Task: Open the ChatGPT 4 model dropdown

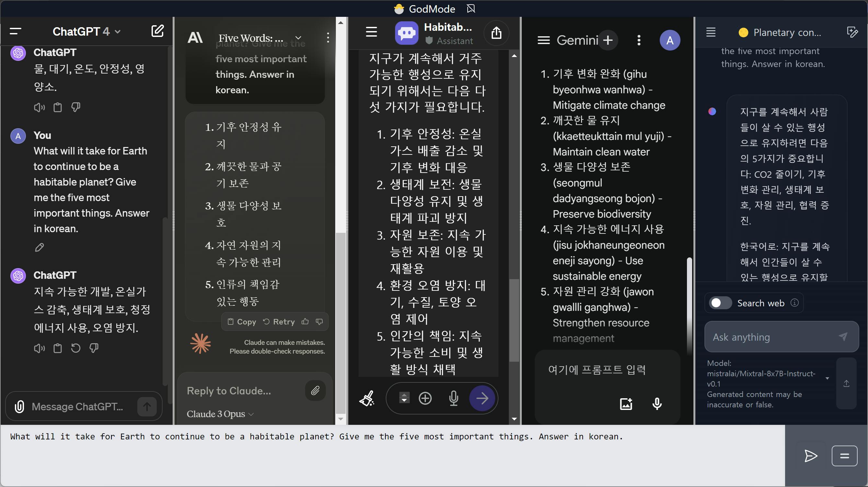Action: [x=86, y=31]
